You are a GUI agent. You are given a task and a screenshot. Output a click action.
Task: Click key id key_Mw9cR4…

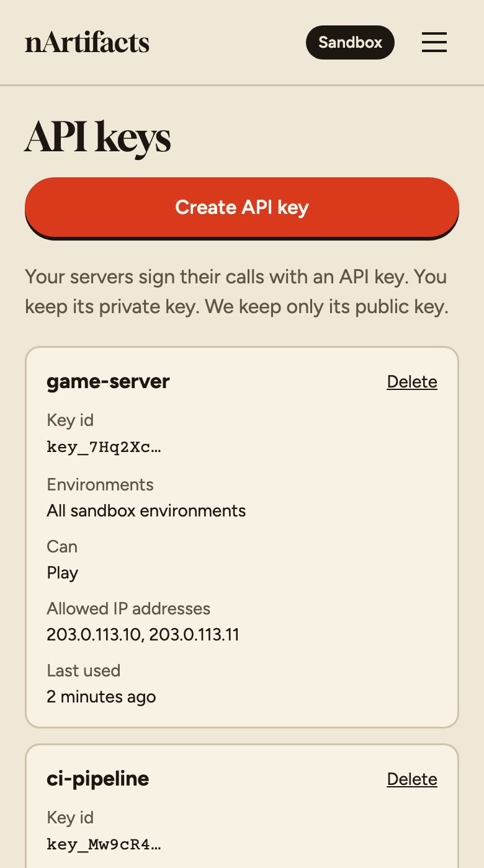pos(104,844)
